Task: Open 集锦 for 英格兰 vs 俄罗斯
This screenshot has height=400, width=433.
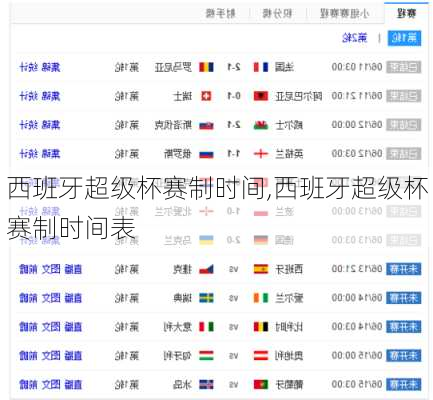Action: pyautogui.click(x=51, y=154)
